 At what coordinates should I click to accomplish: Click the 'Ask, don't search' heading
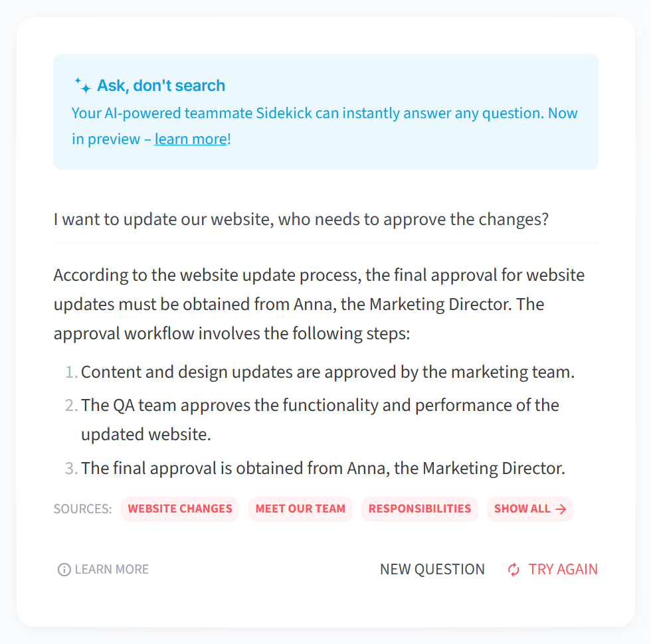pyautogui.click(x=161, y=86)
